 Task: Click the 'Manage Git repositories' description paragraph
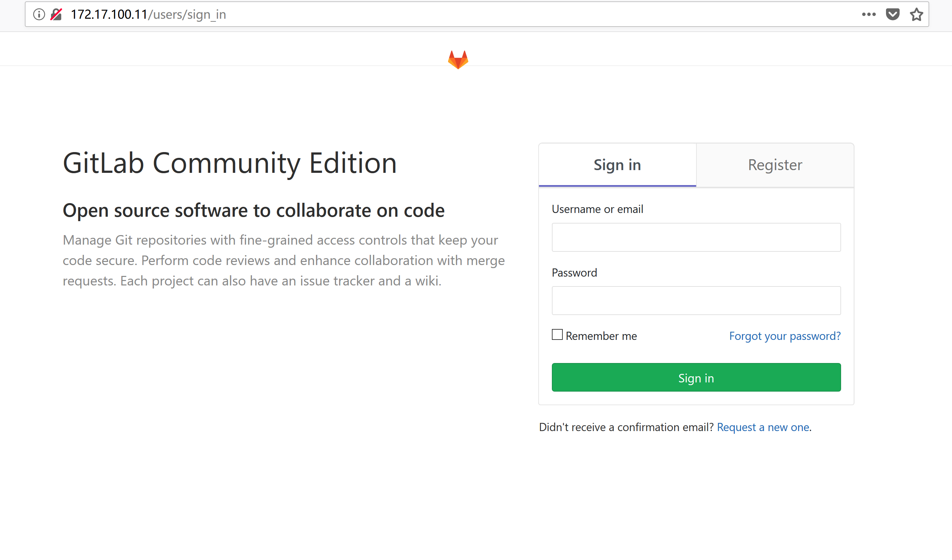click(x=284, y=260)
